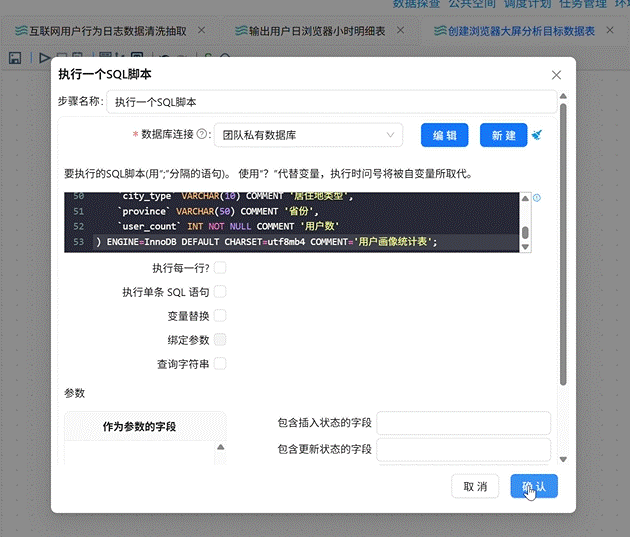630x537 pixels.
Task: Confirm the dialog with 确认 button
Action: tap(534, 486)
